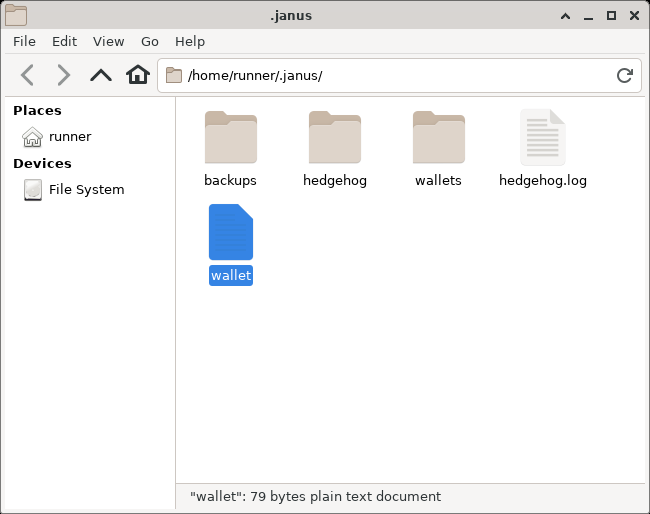Click the /home/runner/.janus/ location field
Viewport: 650px width, 514px height.
click(x=399, y=75)
